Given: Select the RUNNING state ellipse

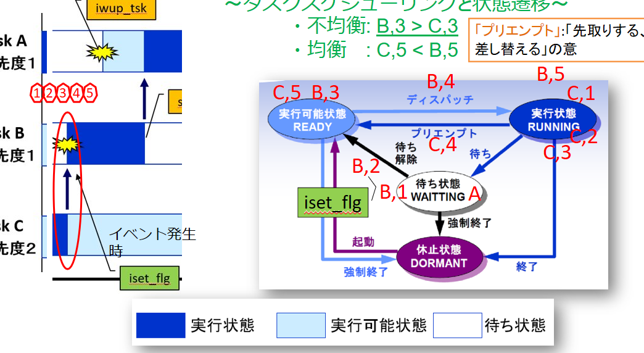Looking at the screenshot, I should pos(553,120).
